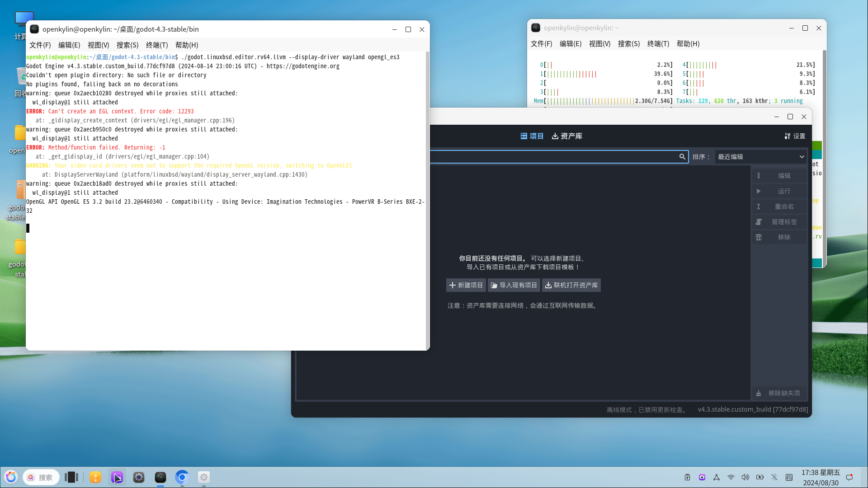Open 终端(T) menu in the htop terminal window
868x488 pixels.
click(658, 44)
